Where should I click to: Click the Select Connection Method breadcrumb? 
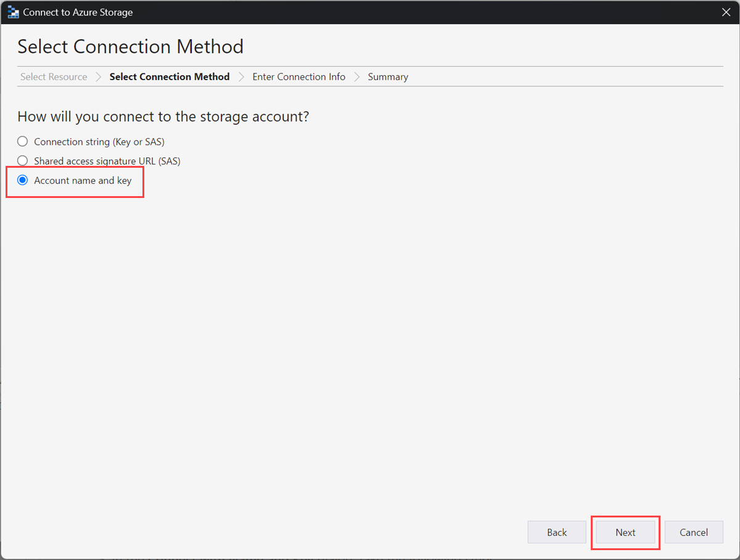pos(169,76)
